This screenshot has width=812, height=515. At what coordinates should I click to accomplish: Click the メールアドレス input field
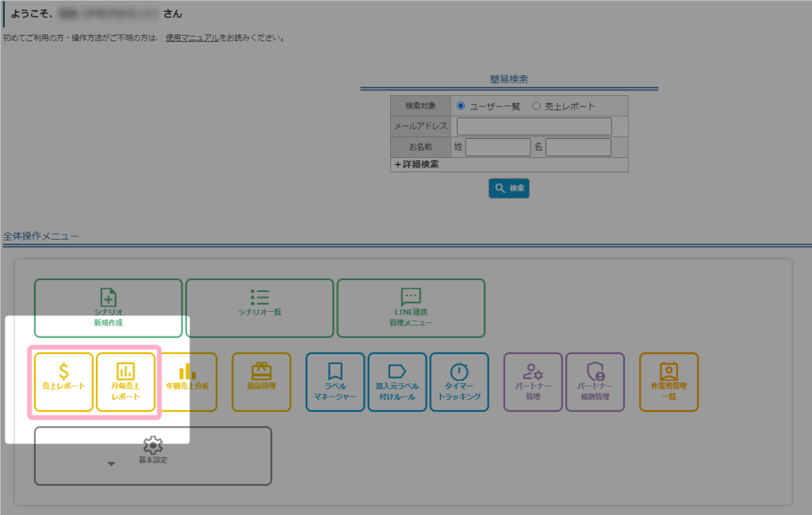point(533,125)
